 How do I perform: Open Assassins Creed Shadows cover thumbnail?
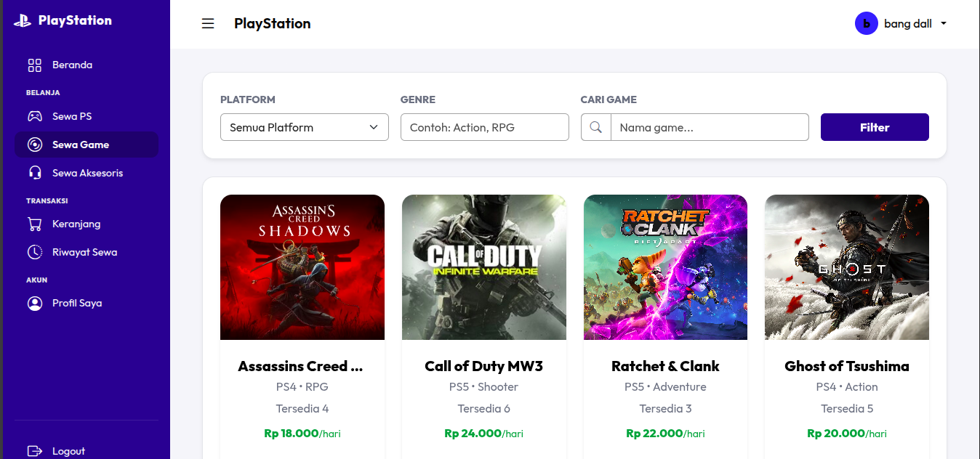tap(302, 267)
